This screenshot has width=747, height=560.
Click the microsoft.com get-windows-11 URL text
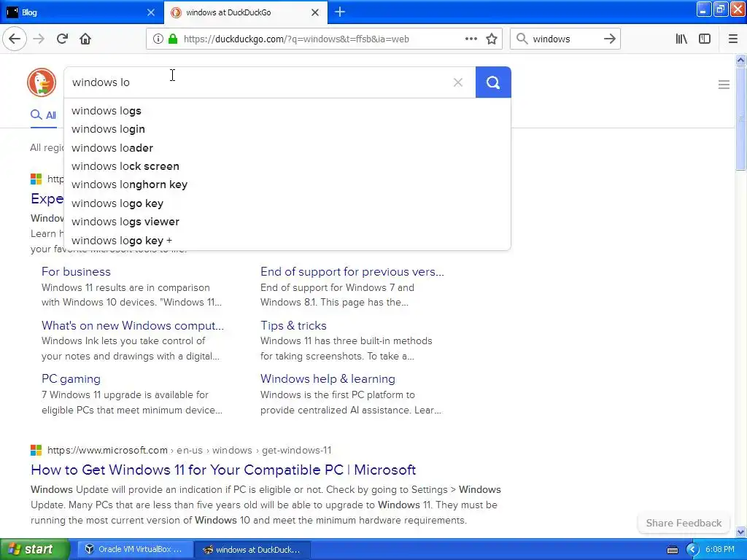(x=189, y=450)
